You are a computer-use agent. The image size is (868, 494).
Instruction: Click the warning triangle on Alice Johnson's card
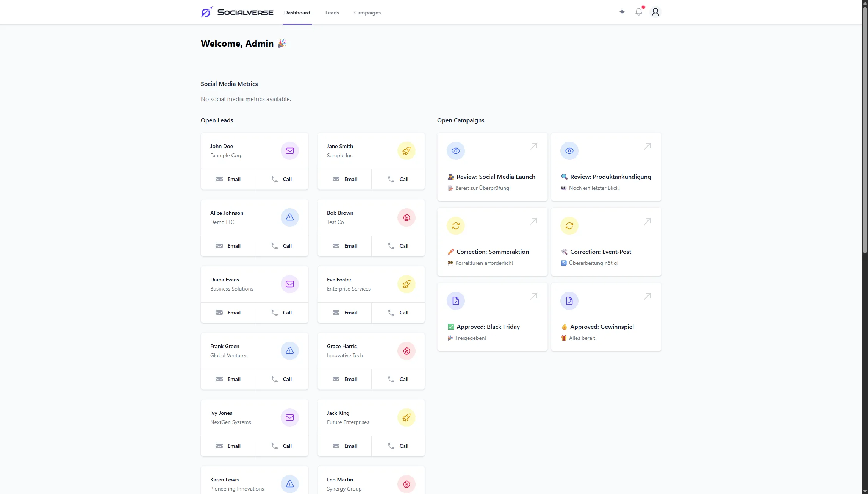(x=289, y=217)
